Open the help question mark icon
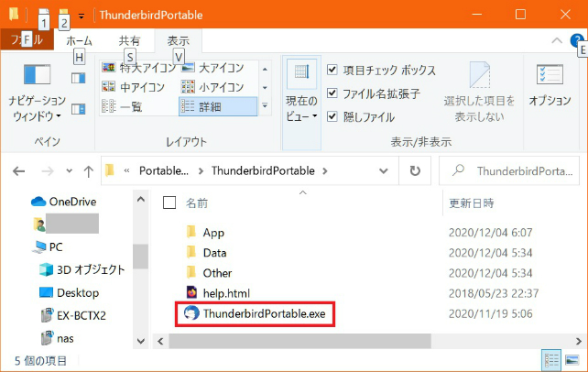588x372 pixels. pyautogui.click(x=576, y=40)
